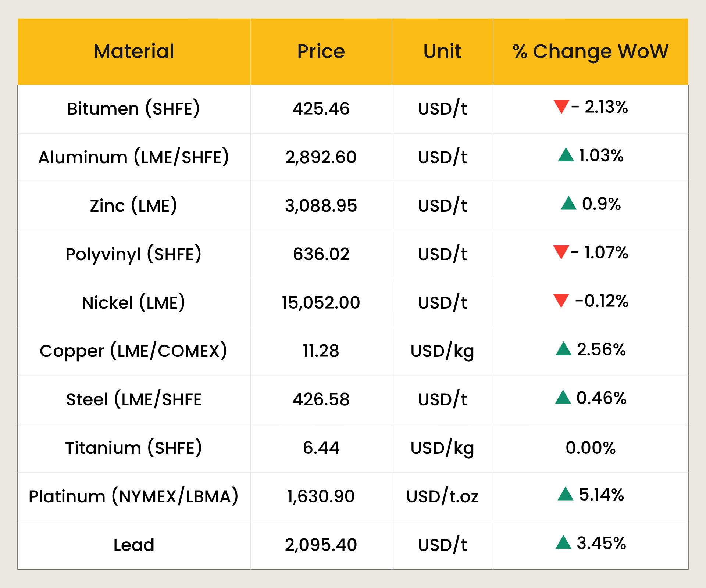
Task: Click the % Change WoW header
Action: [x=591, y=51]
